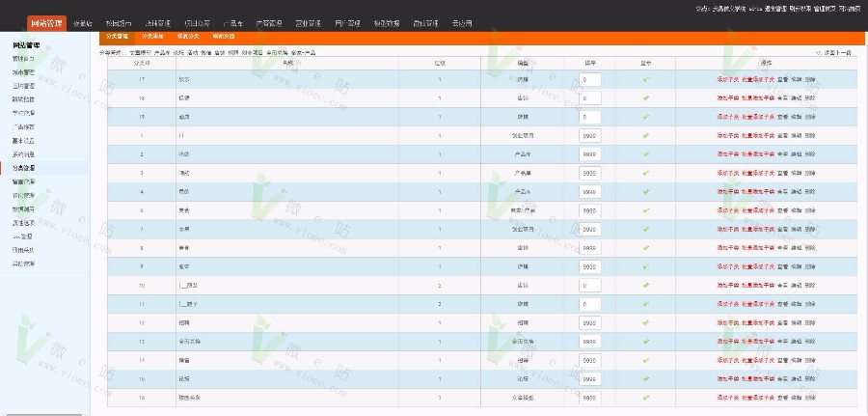Click the 返回上一级 link
Viewport: 868px width, 416px height.
pos(833,53)
